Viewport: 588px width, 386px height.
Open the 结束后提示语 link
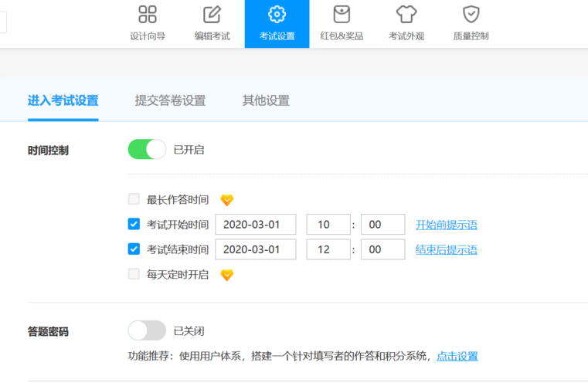coord(447,249)
